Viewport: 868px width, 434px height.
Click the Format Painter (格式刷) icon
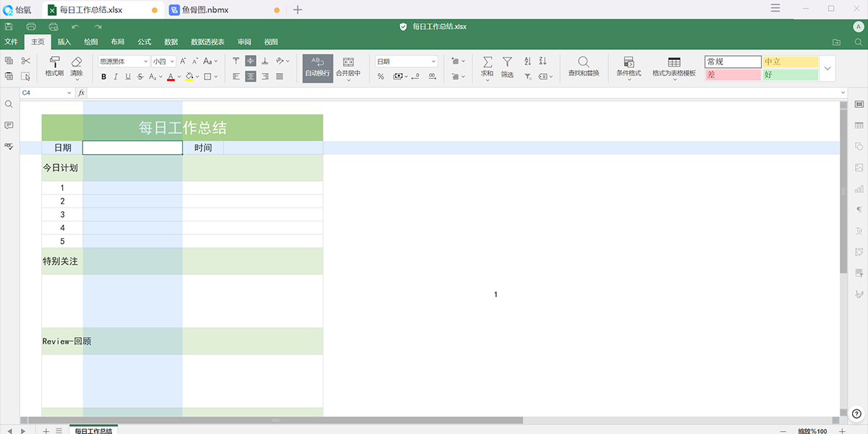coord(54,63)
